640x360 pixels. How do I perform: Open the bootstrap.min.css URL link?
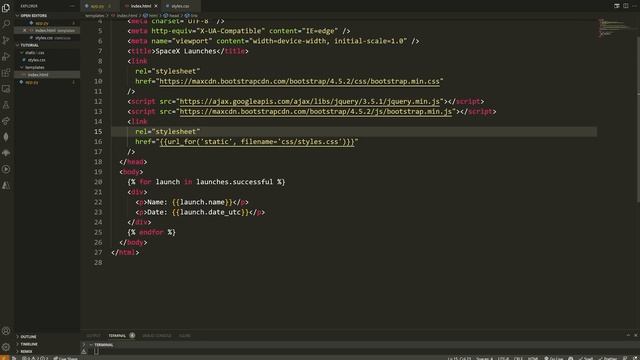pyautogui.click(x=300, y=81)
